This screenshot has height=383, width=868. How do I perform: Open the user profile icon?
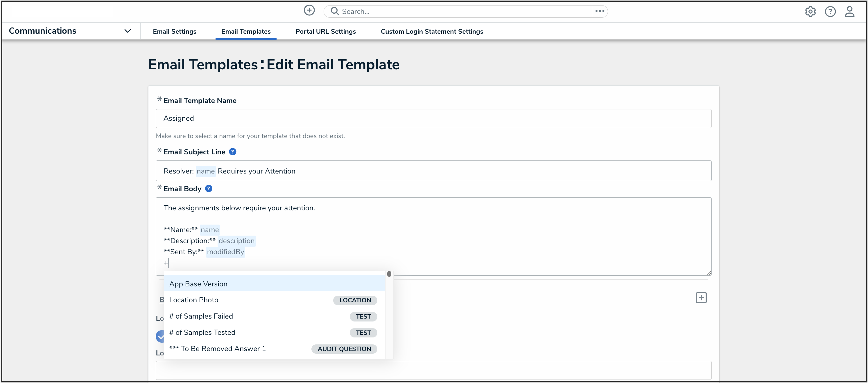click(849, 12)
